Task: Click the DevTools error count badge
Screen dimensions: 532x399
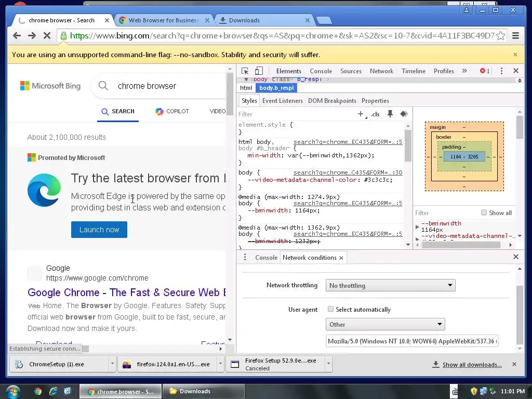Action: point(485,71)
